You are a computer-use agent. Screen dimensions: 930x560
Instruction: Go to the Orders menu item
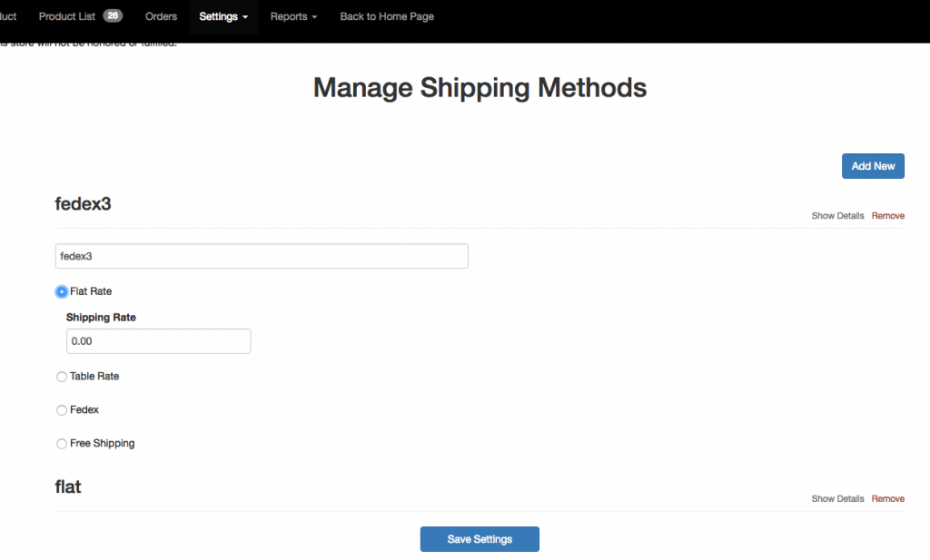[161, 16]
